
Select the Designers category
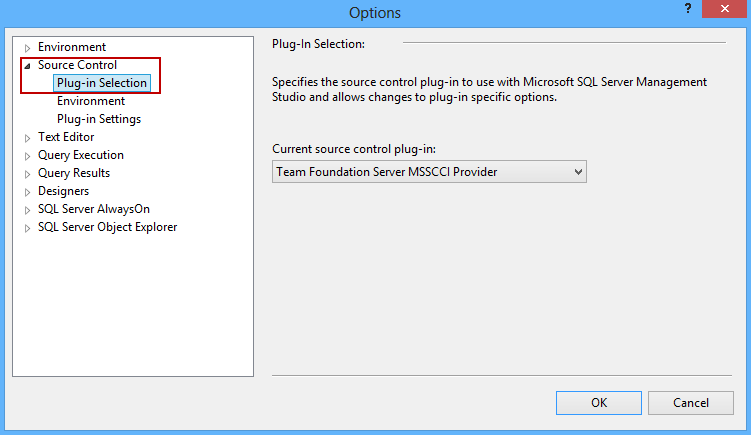(63, 191)
